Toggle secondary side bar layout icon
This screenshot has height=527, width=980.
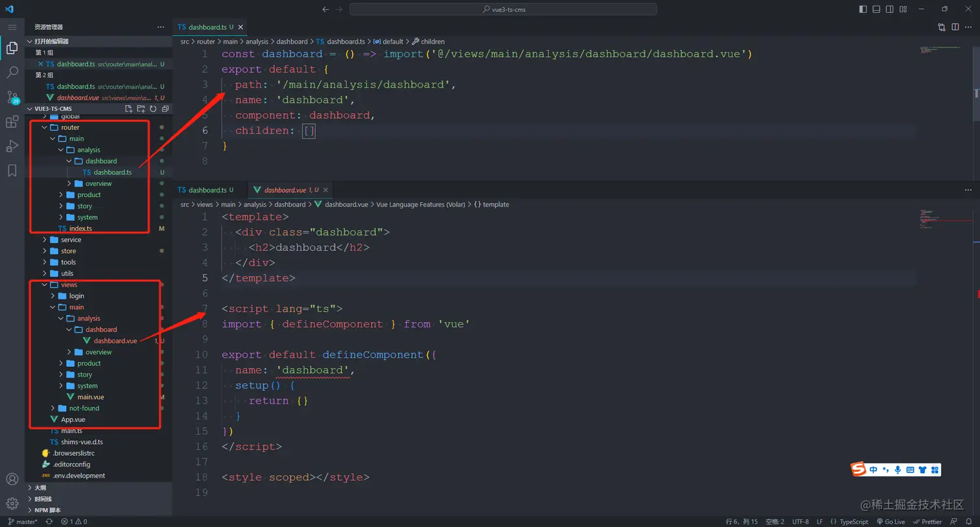pyautogui.click(x=890, y=9)
